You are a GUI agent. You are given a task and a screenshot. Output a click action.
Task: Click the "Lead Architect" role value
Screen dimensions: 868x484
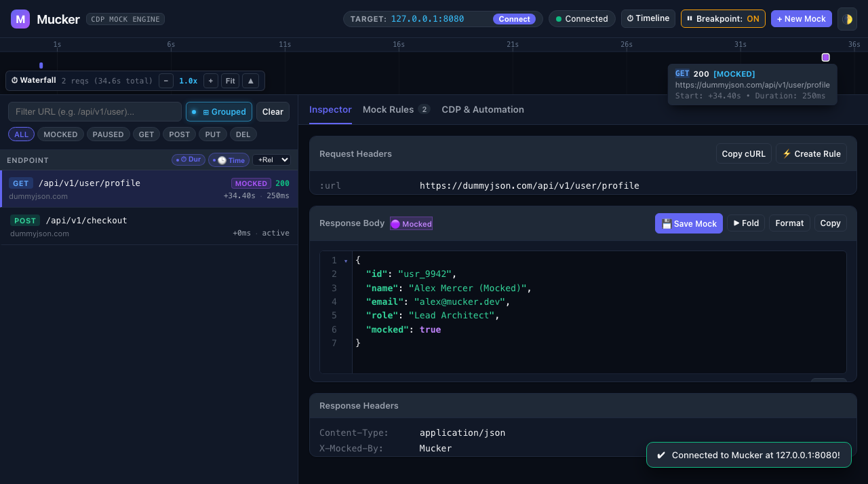[x=452, y=315]
